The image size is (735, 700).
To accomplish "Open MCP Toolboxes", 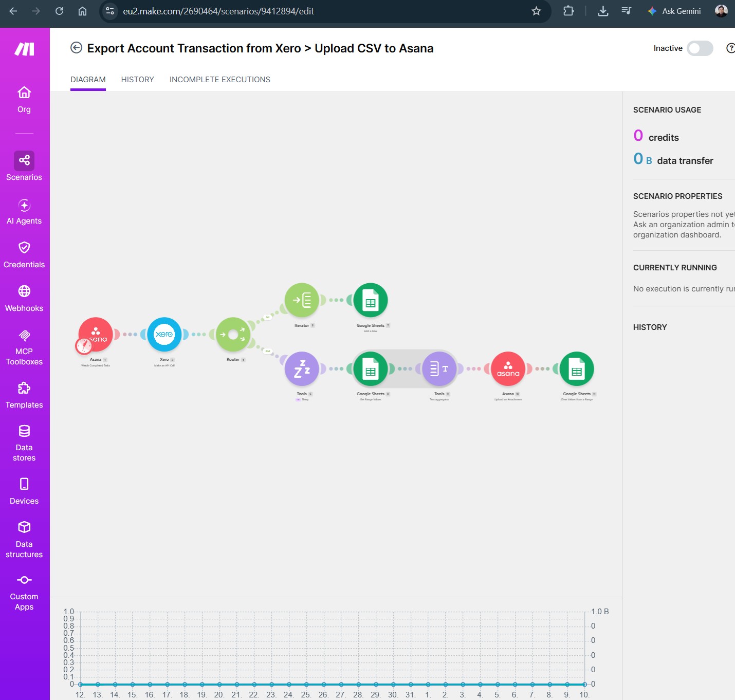I will tap(24, 347).
